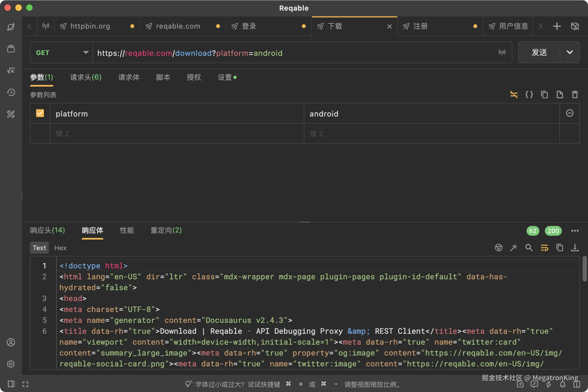Switch to the 请求头(6) tab
Screen dimensions: 588x392
(85, 77)
